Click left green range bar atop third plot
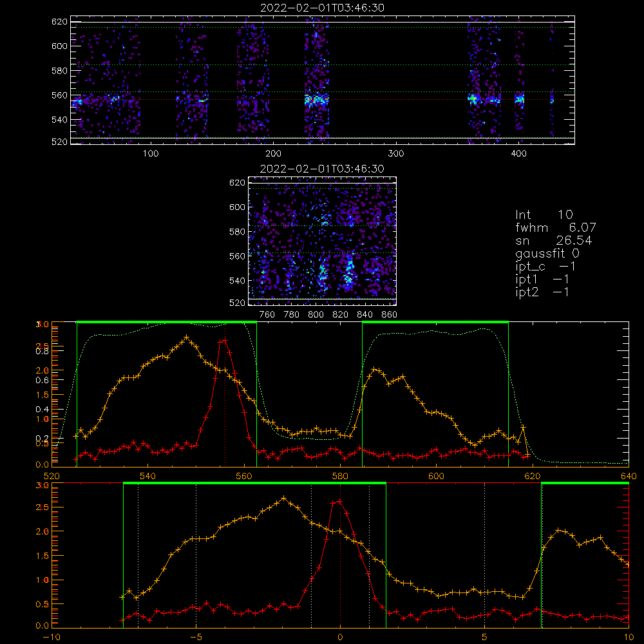644x644 pixels. tap(167, 322)
